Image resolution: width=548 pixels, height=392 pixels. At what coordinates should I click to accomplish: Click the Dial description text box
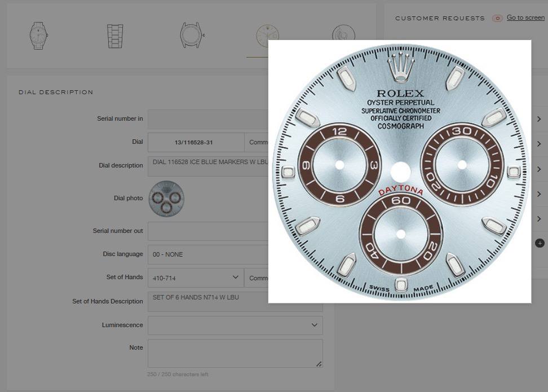[208, 166]
